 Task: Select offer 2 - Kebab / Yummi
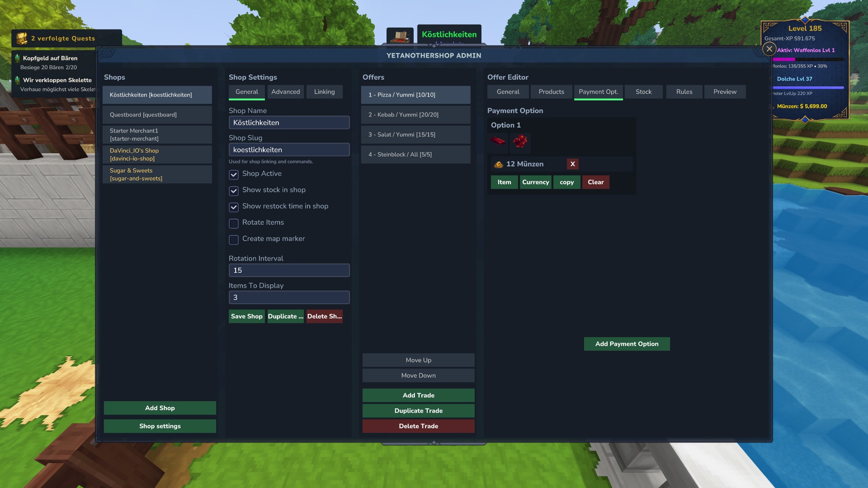(416, 115)
